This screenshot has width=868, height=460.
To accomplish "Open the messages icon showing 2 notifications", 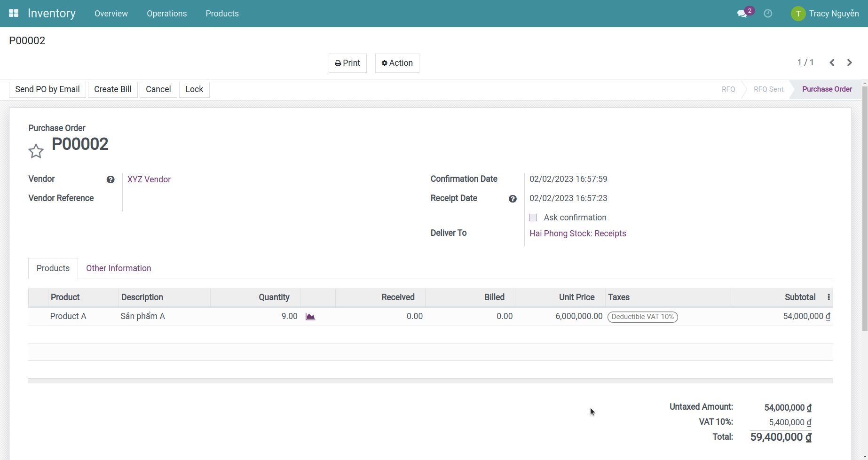I will [741, 14].
